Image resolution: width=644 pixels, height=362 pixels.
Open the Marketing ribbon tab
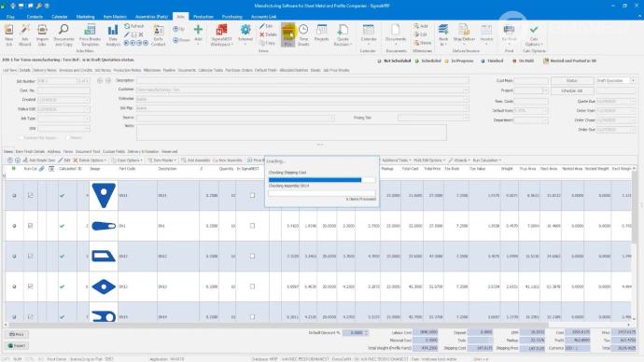85,17
